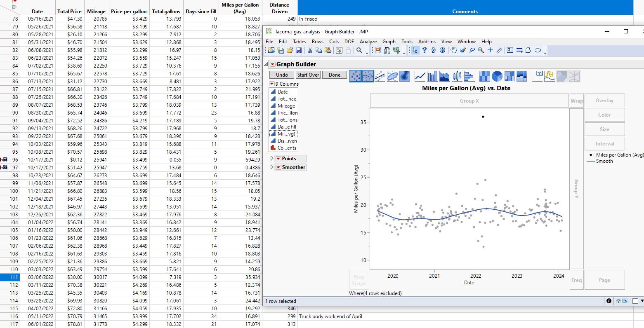Collapse the Graph Builder outline triangle

tap(266, 64)
